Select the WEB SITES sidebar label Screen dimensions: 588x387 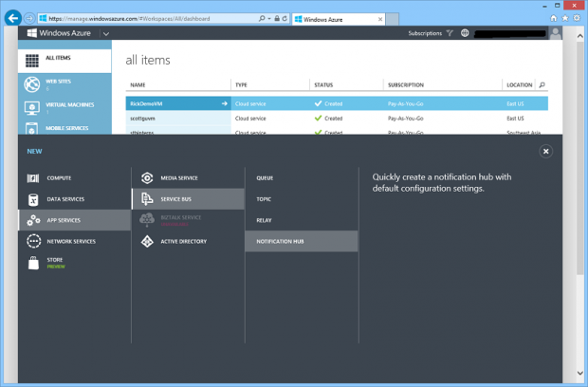[x=58, y=81]
